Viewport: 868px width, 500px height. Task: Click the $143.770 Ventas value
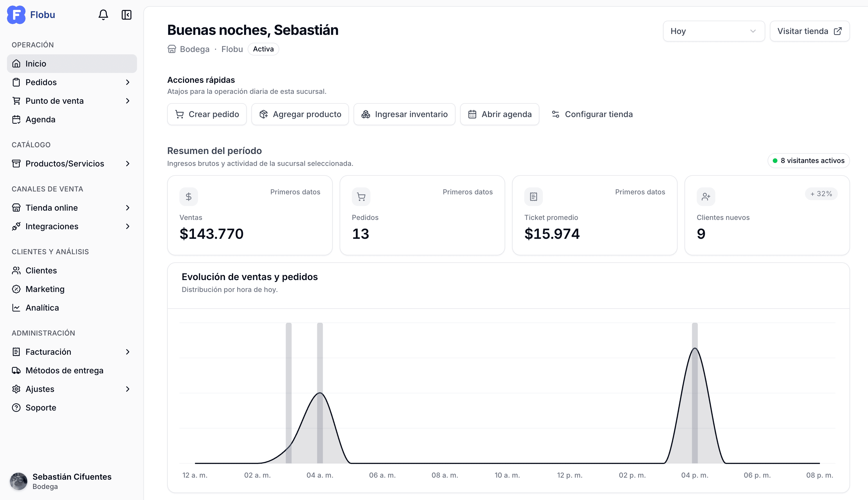(211, 234)
